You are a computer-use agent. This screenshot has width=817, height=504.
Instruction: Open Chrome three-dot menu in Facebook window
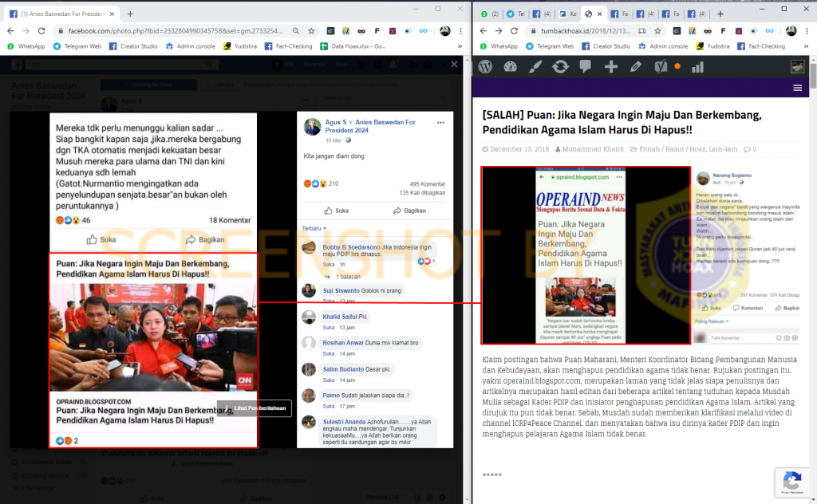point(460,31)
